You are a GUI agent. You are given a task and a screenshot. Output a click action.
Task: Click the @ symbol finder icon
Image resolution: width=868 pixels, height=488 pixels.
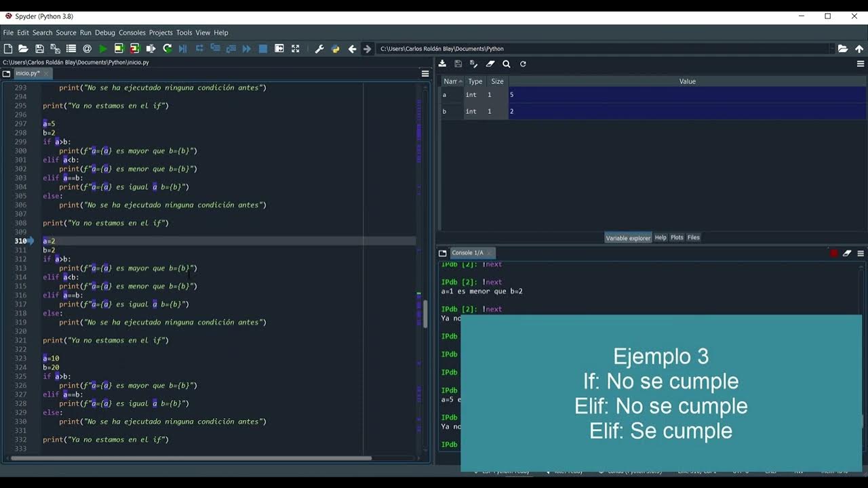pyautogui.click(x=87, y=49)
